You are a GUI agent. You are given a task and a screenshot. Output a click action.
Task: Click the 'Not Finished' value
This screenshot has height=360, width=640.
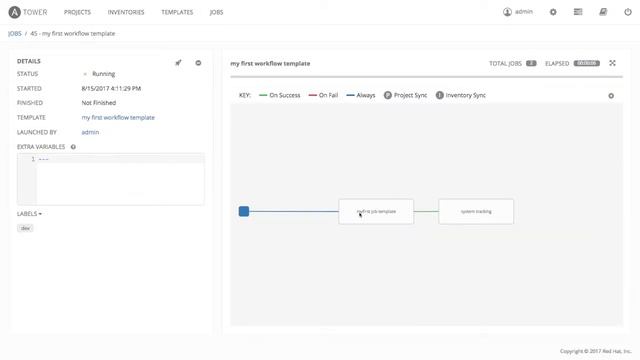click(99, 103)
